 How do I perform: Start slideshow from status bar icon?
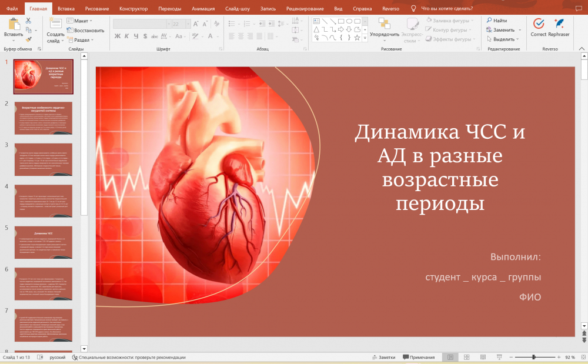click(499, 358)
